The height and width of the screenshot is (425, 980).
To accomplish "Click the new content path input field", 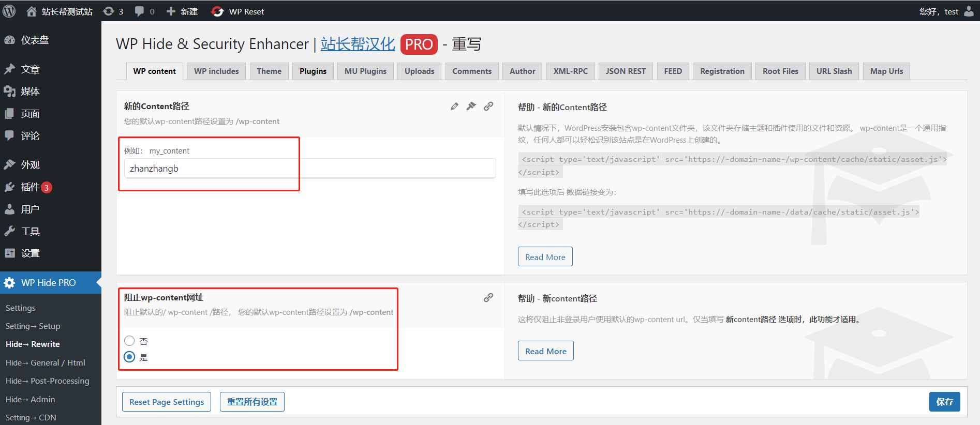I will click(x=309, y=169).
